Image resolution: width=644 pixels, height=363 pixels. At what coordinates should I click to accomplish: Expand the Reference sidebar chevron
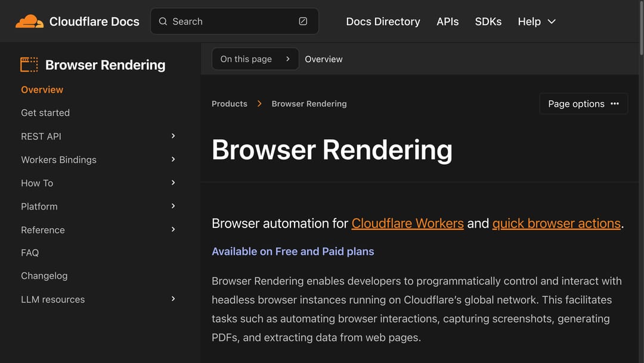point(174,229)
